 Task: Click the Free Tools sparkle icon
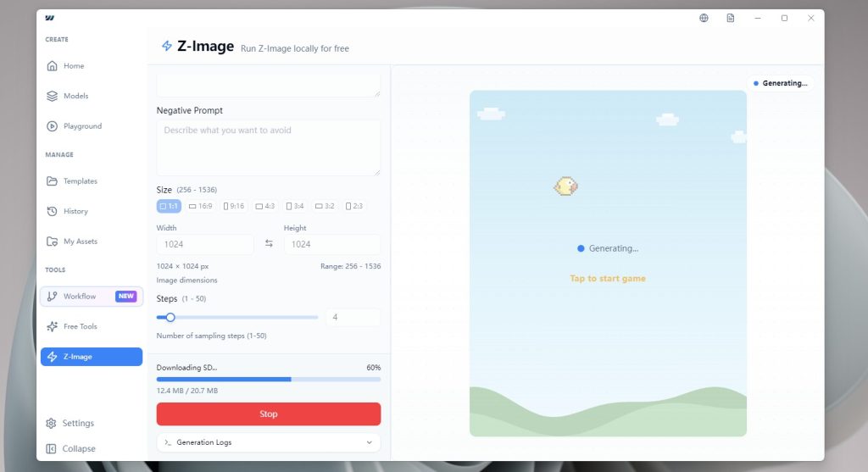point(52,326)
